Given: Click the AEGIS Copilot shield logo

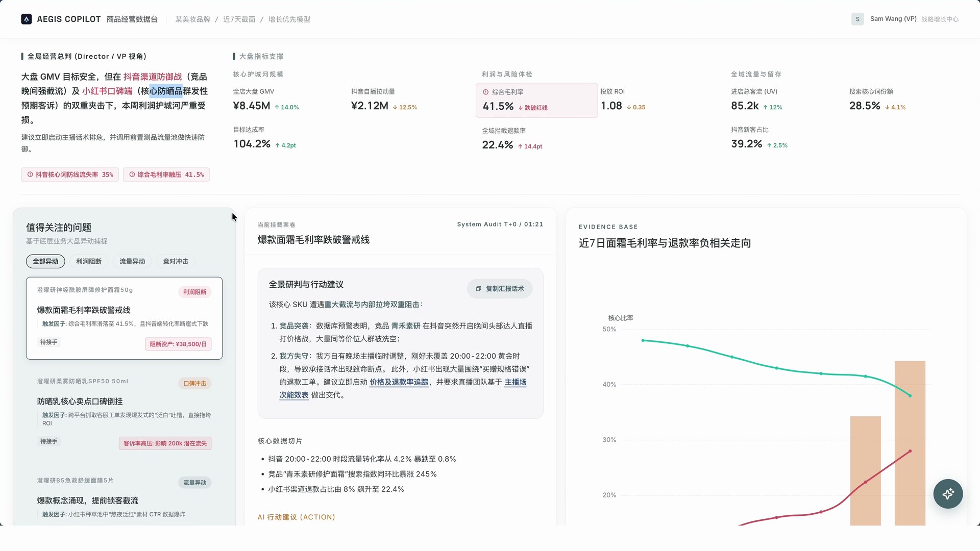Looking at the screenshot, I should click(x=26, y=19).
